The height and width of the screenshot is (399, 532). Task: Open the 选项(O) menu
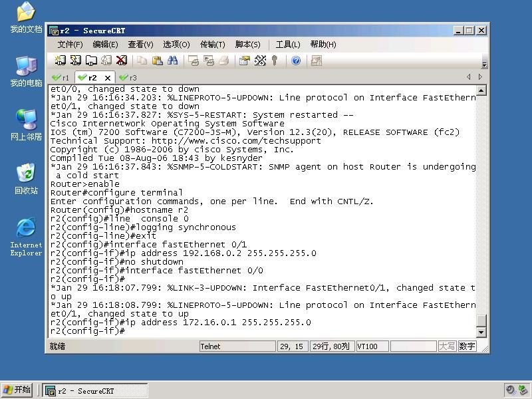tap(176, 45)
